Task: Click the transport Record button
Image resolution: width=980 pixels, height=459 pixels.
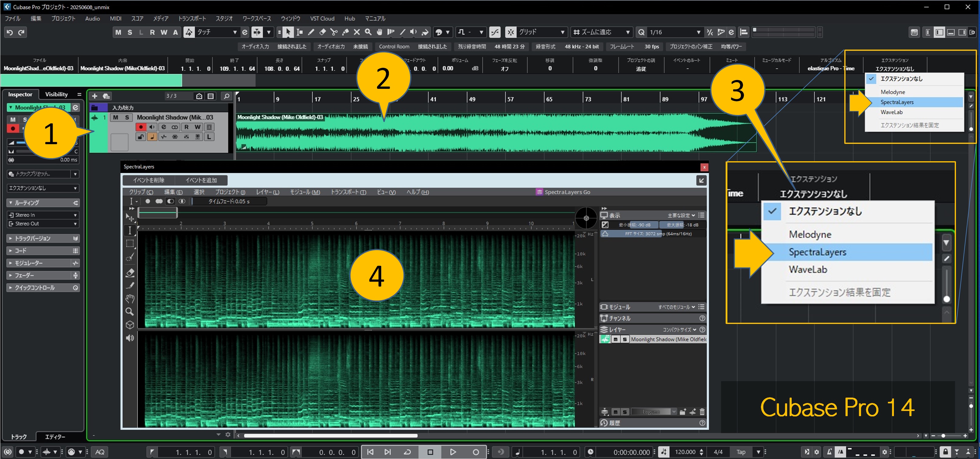Action: click(476, 452)
